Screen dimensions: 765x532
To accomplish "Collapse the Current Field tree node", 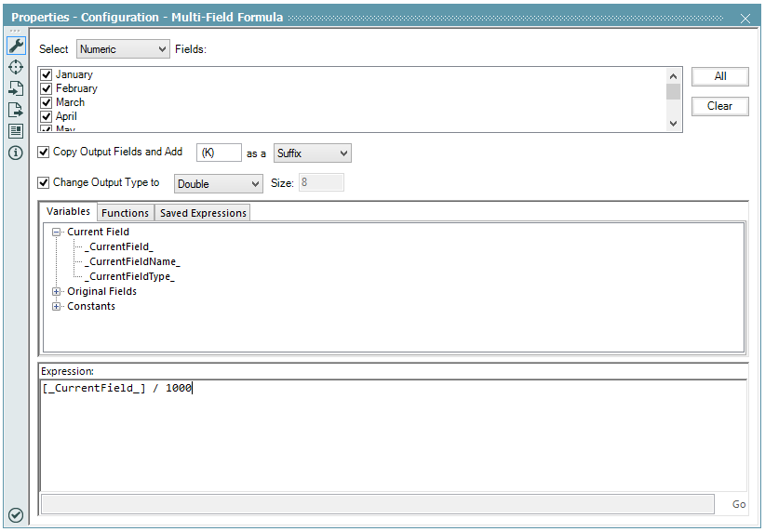I will (56, 233).
